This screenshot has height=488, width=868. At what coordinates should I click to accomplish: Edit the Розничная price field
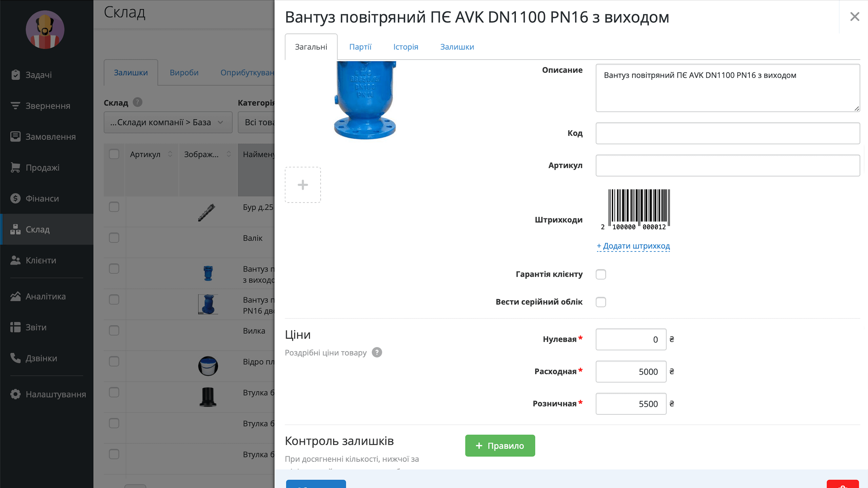pyautogui.click(x=631, y=404)
